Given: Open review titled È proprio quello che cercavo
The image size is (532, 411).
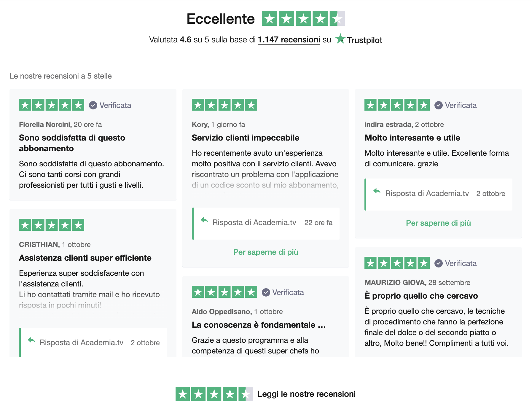Looking at the screenshot, I should tap(421, 296).
